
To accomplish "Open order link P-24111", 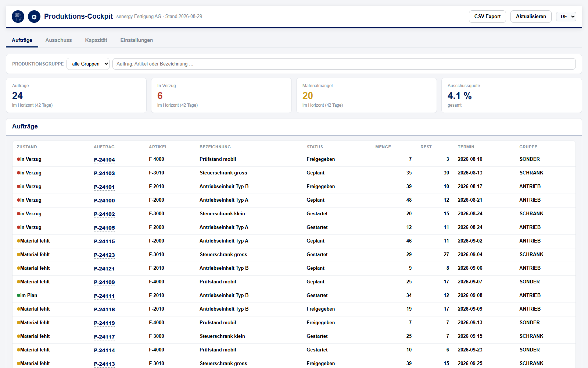I will coord(104,296).
